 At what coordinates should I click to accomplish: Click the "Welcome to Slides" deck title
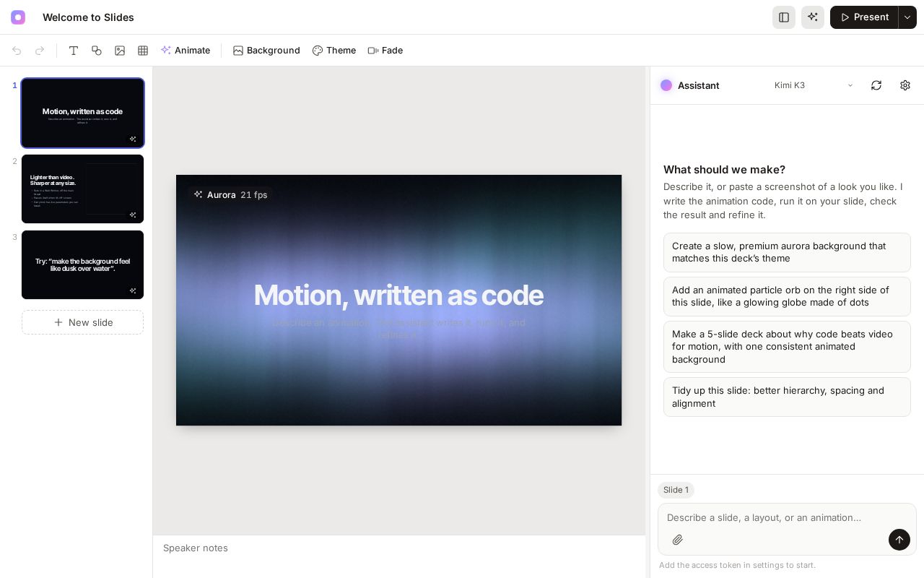coord(88,17)
